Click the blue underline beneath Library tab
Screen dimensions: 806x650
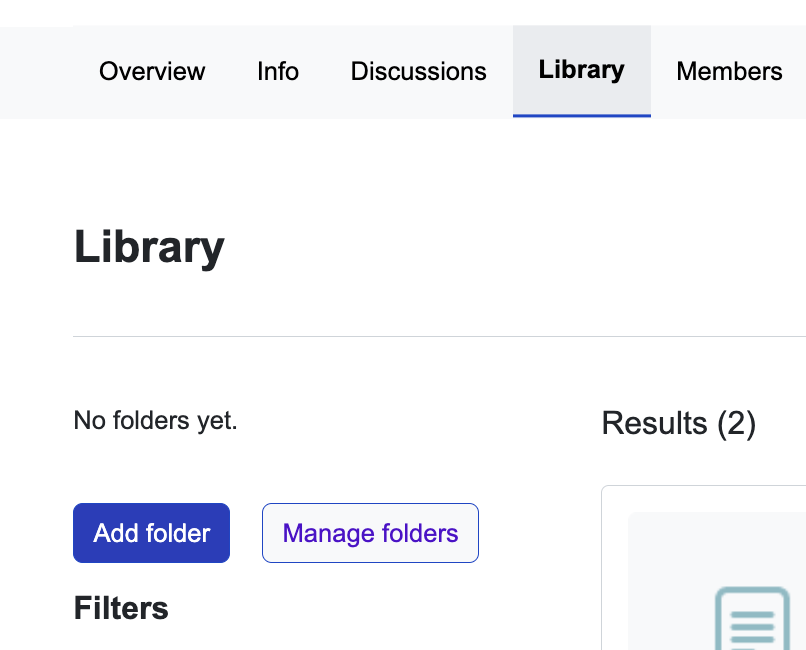(x=581, y=115)
